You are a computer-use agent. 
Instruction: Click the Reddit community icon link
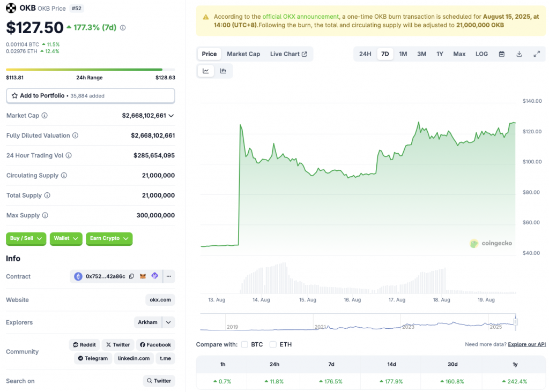click(84, 345)
